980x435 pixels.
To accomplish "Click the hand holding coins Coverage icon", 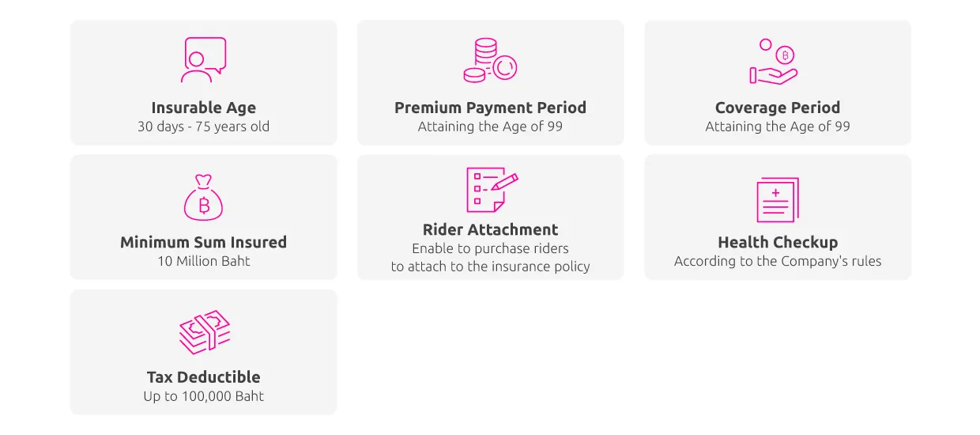I will [x=773, y=61].
